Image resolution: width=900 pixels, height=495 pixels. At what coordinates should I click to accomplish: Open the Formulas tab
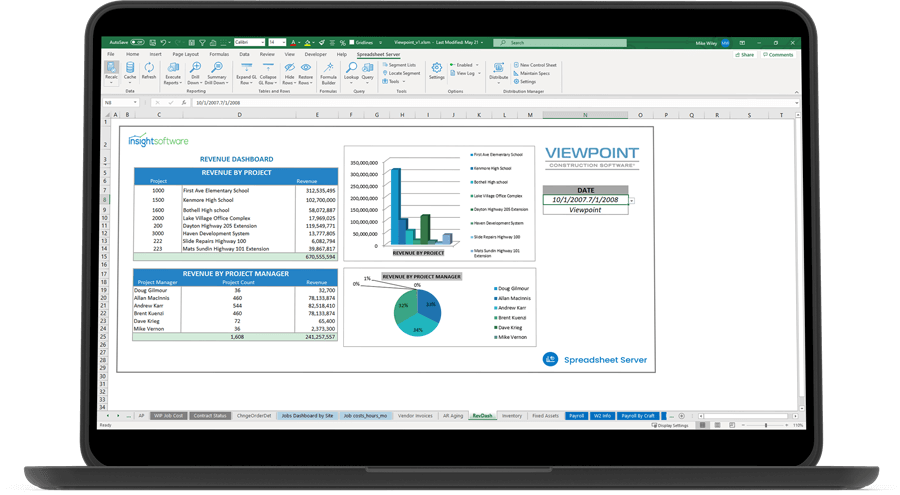219,54
